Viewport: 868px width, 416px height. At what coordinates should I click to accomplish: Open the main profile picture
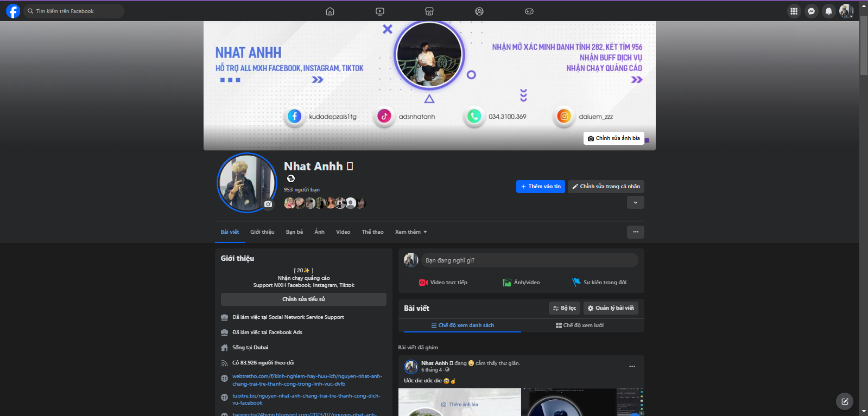[247, 183]
